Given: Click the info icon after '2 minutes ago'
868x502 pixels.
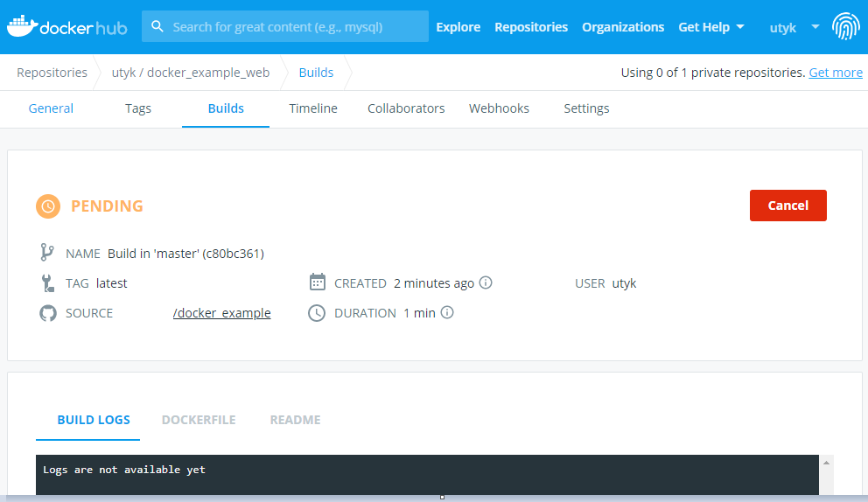Looking at the screenshot, I should pyautogui.click(x=486, y=282).
